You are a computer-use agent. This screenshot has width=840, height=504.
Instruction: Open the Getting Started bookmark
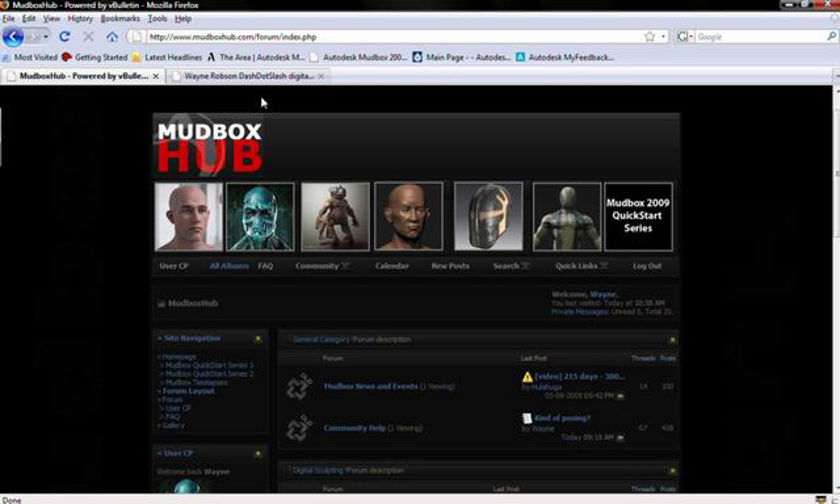(95, 57)
